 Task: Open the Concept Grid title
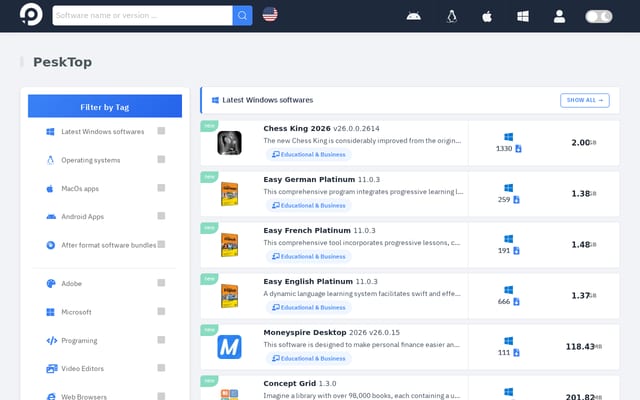point(289,383)
